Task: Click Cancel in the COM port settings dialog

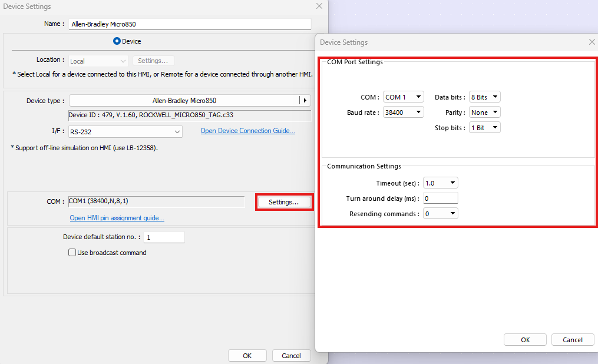Action: [x=573, y=340]
